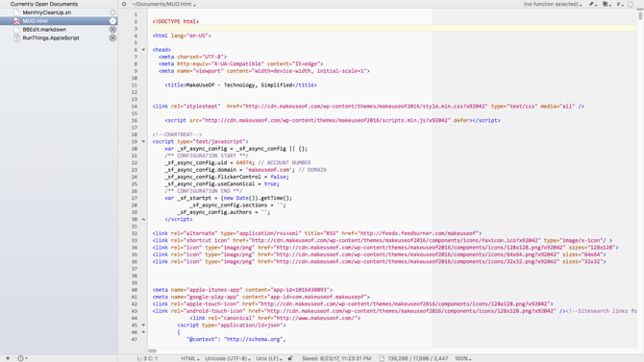Open the Unicode (UTF-8) encoding menu
Screen dimensions: 644x362
228,358
